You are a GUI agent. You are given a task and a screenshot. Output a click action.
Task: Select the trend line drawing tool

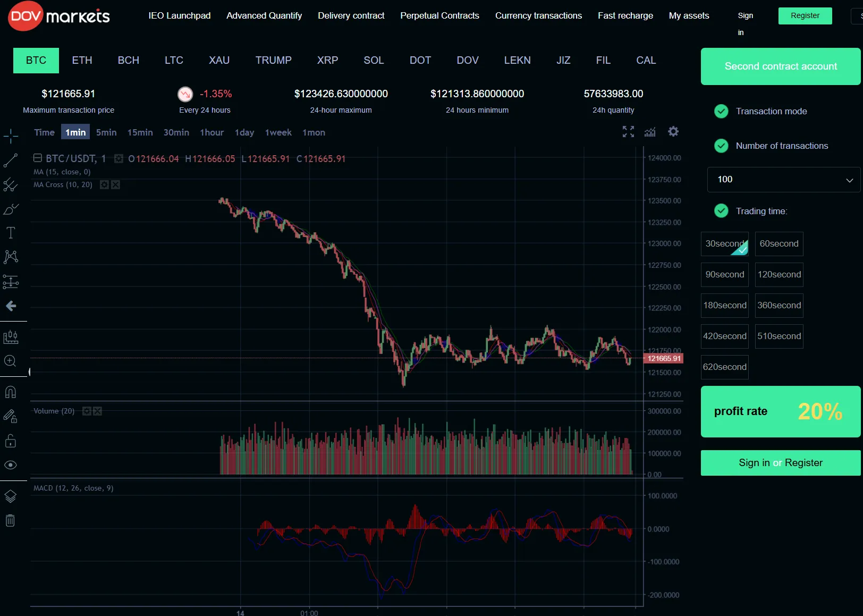click(11, 160)
